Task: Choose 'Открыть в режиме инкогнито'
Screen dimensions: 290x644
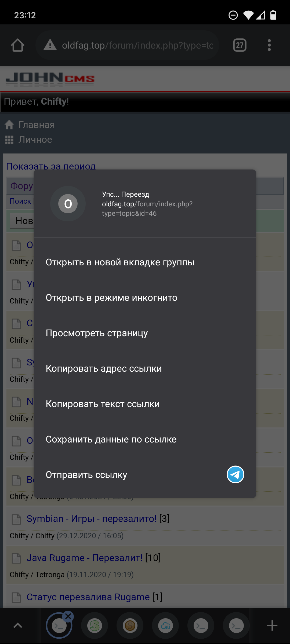Action: pos(111,298)
